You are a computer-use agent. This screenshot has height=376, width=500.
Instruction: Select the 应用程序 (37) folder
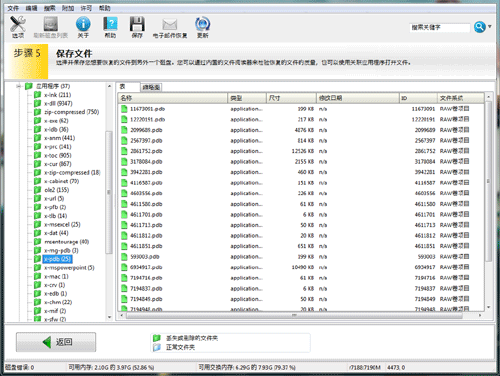pyautogui.click(x=53, y=86)
